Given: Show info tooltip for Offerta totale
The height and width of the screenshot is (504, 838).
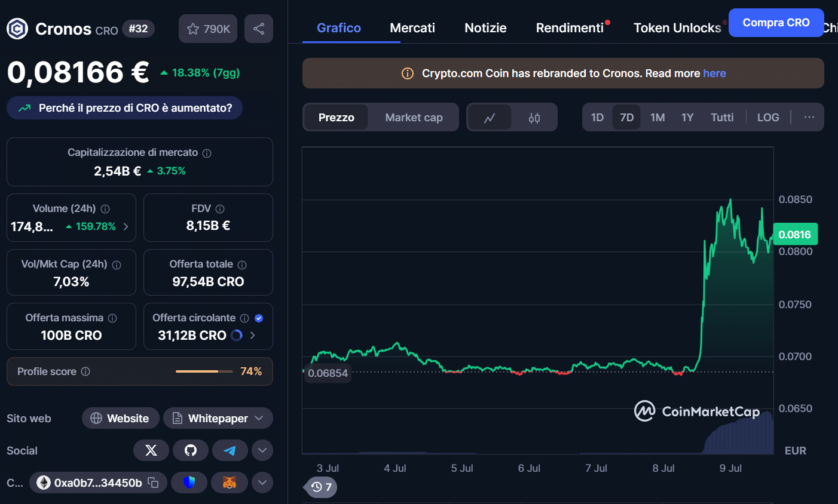Looking at the screenshot, I should pos(242,265).
